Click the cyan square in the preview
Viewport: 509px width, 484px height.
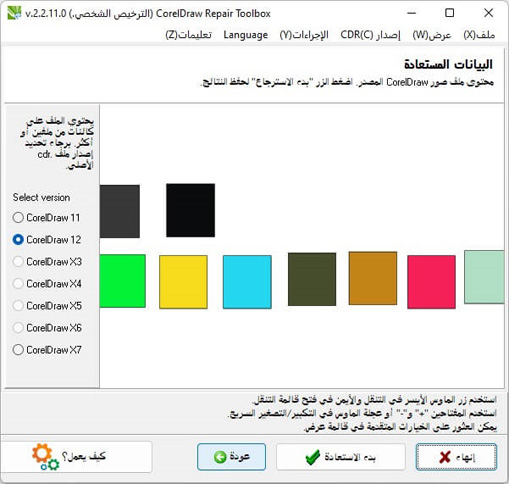coord(247,282)
